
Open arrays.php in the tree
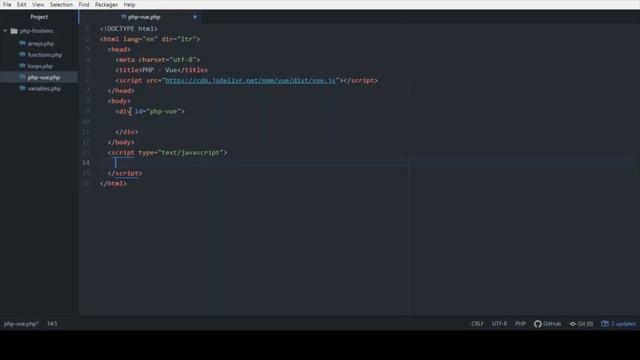[41, 43]
